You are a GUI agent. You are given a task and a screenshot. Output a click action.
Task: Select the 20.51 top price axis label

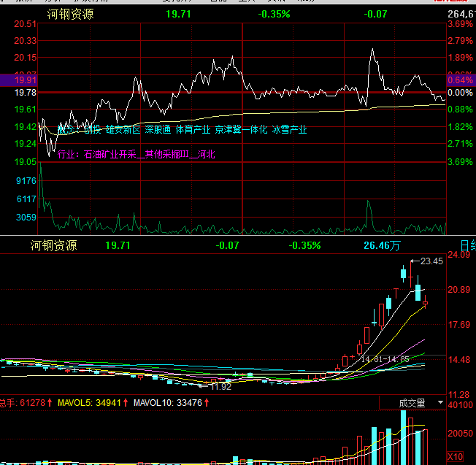[x=26, y=24]
